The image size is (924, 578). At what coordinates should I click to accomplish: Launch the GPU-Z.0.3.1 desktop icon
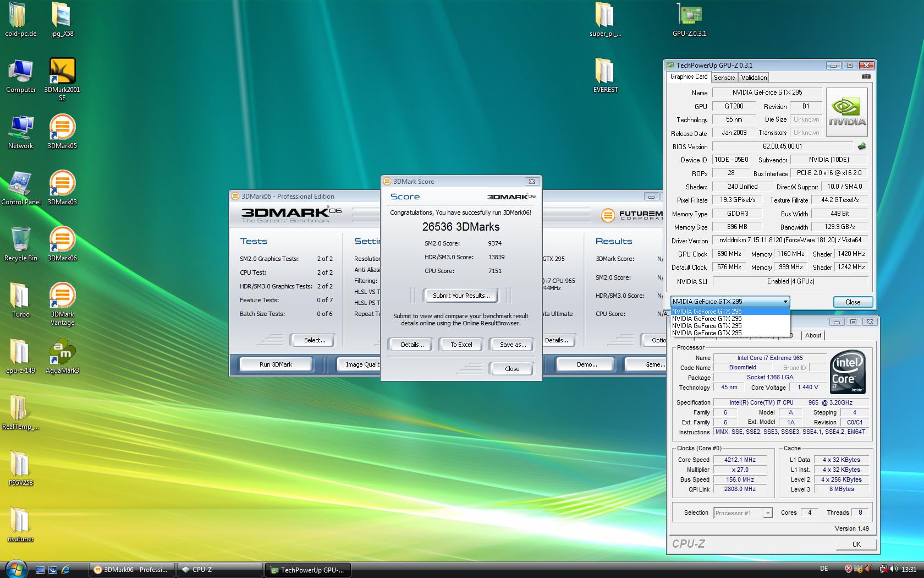tap(689, 20)
